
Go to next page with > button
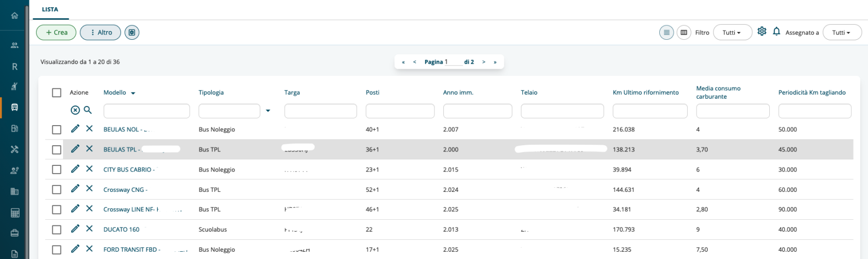(484, 62)
